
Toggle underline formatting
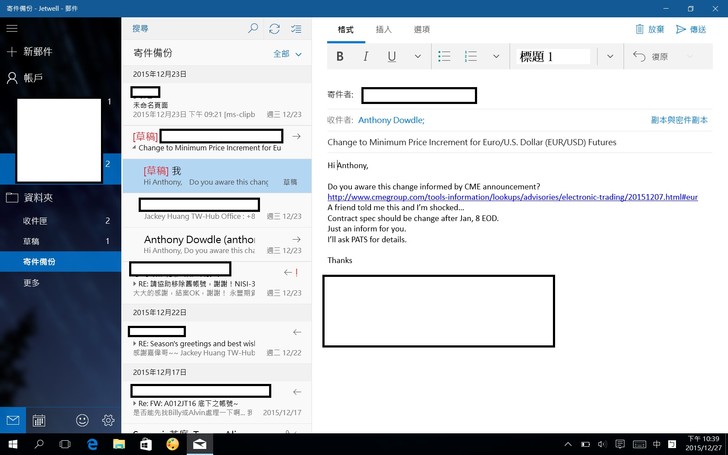click(391, 56)
